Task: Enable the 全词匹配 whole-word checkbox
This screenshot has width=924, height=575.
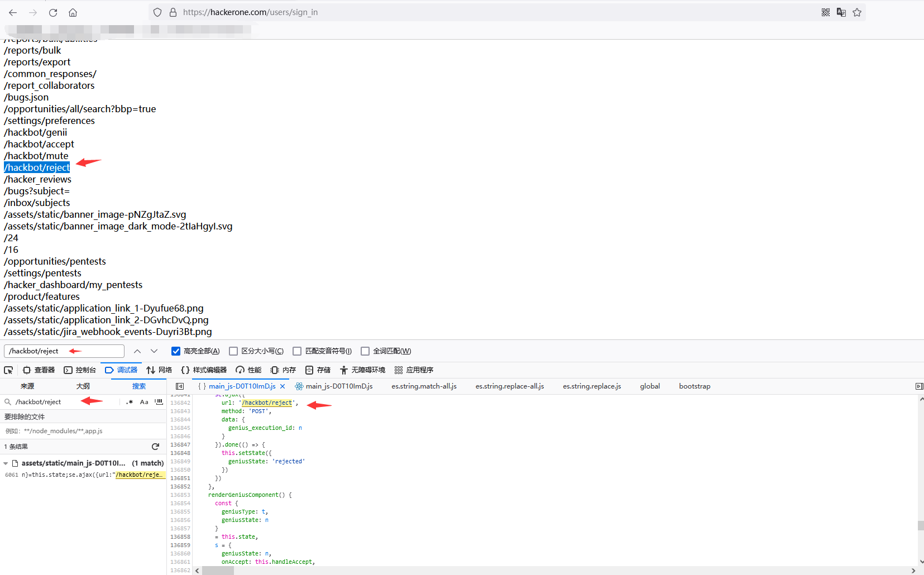Action: coord(365,351)
